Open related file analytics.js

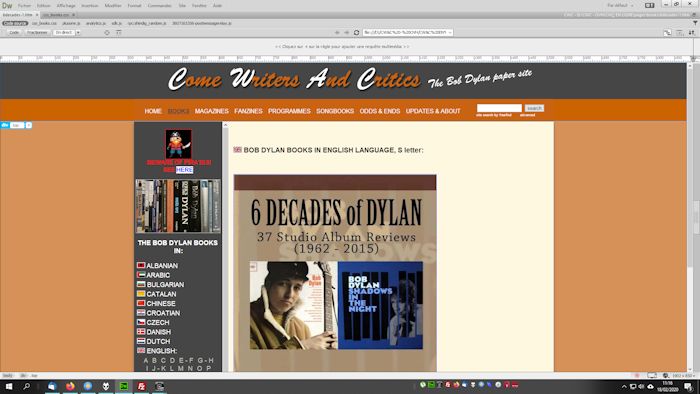point(96,23)
